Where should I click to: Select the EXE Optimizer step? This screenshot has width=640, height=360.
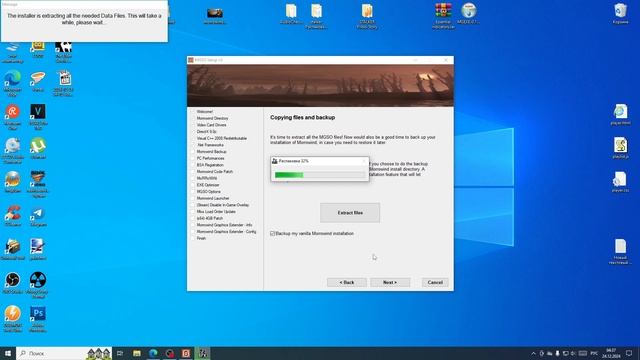[x=208, y=185]
